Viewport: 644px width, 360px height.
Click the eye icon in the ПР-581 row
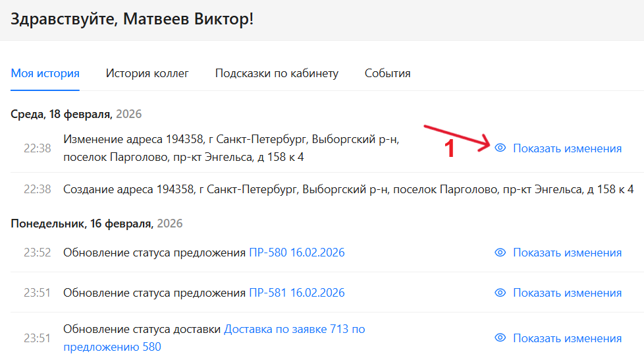point(500,293)
